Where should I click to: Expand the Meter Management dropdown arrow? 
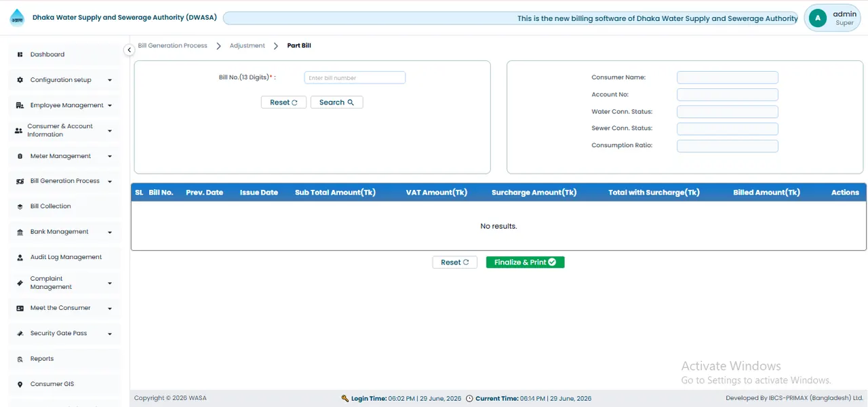(110, 156)
